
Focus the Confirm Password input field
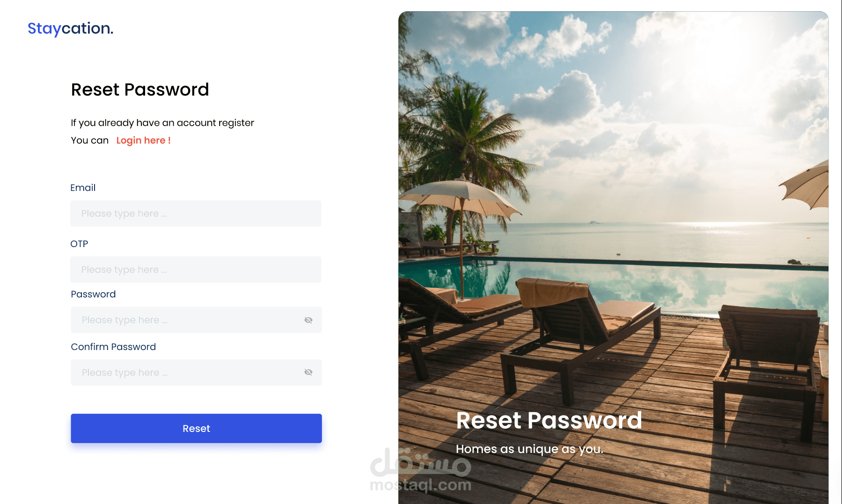(196, 373)
